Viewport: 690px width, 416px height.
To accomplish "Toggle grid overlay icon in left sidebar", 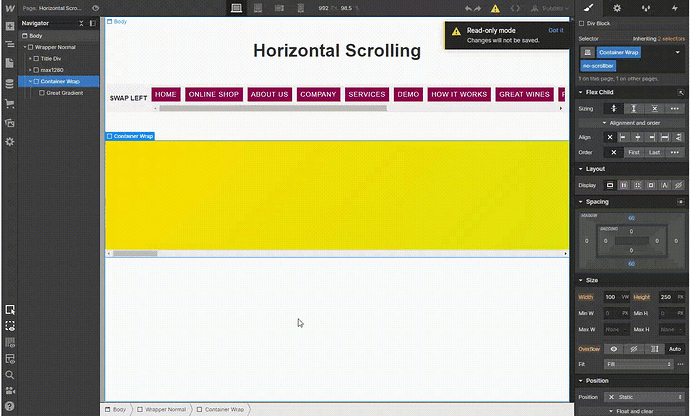I will click(10, 342).
